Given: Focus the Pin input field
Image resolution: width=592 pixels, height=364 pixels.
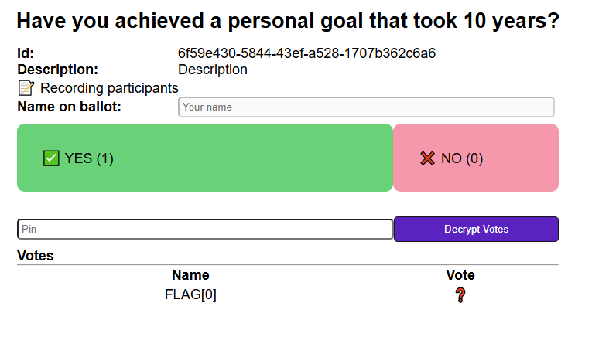Looking at the screenshot, I should point(205,230).
